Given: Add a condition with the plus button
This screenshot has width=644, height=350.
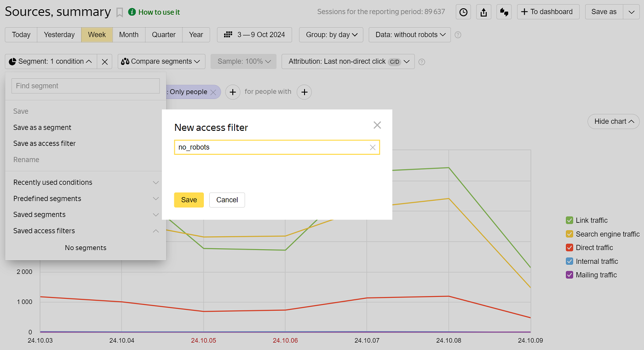Looking at the screenshot, I should click(233, 92).
